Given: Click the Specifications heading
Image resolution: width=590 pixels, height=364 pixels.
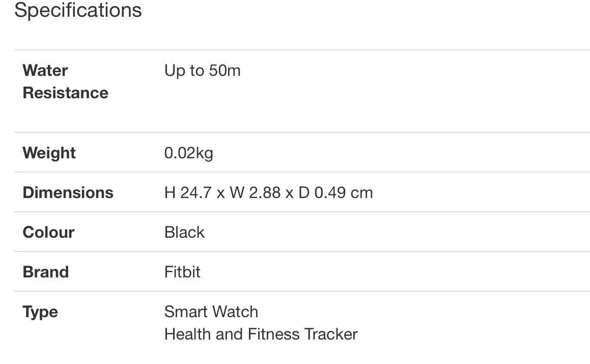Looking at the screenshot, I should click(78, 10).
